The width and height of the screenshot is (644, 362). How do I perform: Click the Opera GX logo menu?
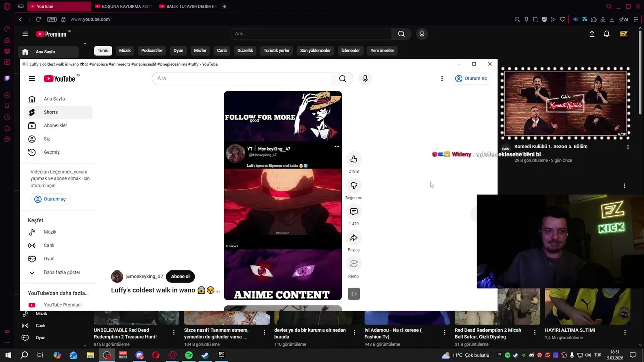click(7, 6)
